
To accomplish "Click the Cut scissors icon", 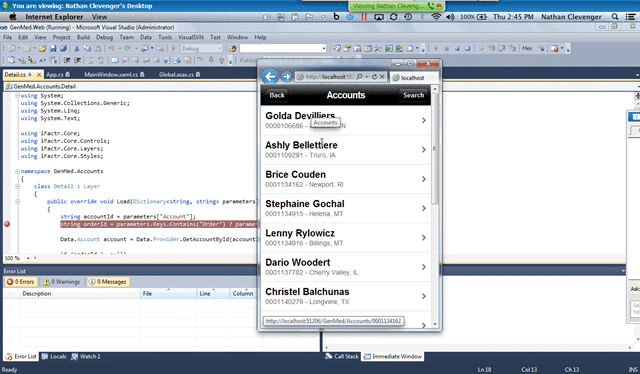I will pos(76,48).
